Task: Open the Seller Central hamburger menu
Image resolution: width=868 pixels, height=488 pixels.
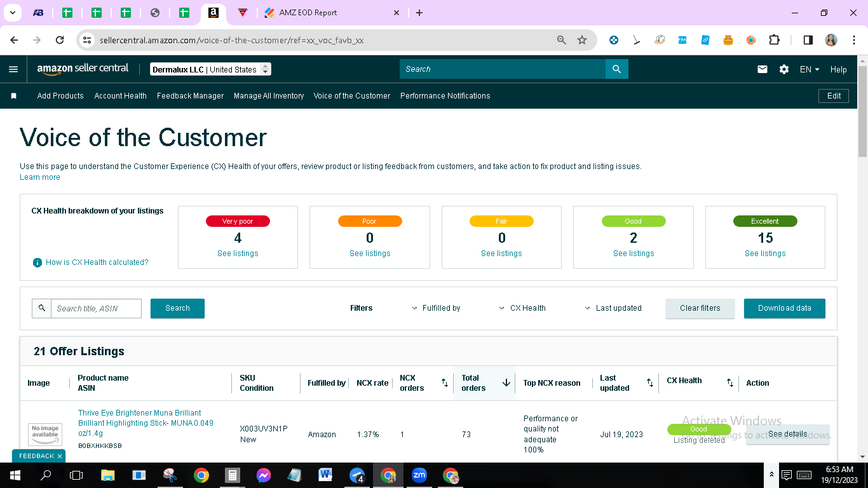Action: point(13,69)
